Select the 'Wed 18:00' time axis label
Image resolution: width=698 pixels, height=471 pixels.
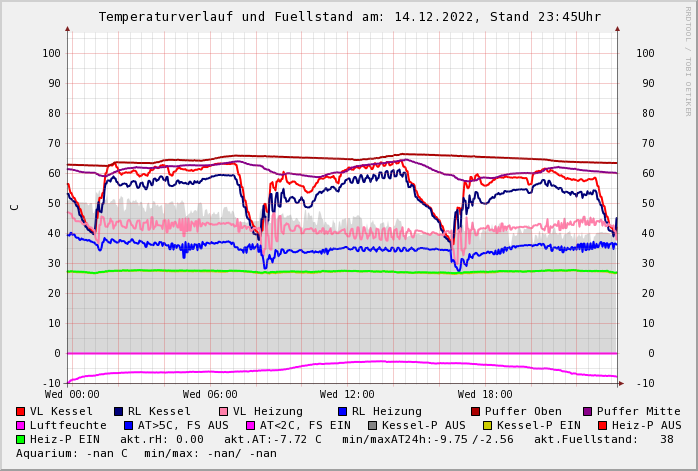coord(485,395)
